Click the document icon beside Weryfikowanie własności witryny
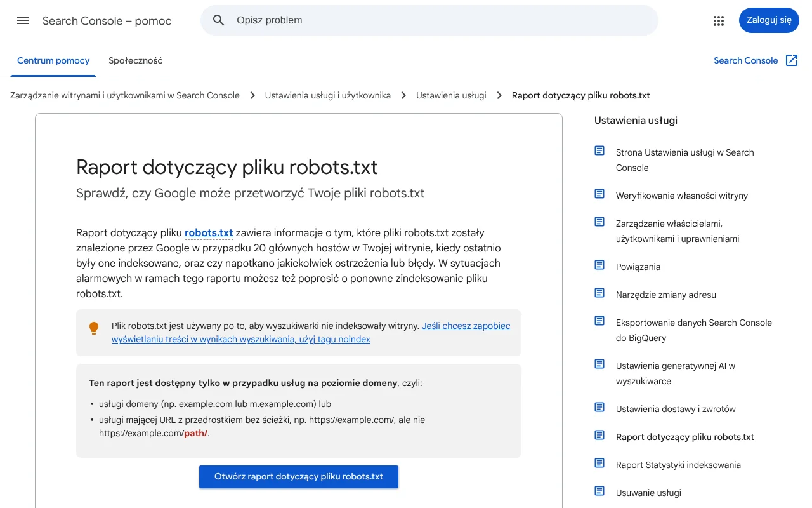This screenshot has height=508, width=812. point(599,194)
